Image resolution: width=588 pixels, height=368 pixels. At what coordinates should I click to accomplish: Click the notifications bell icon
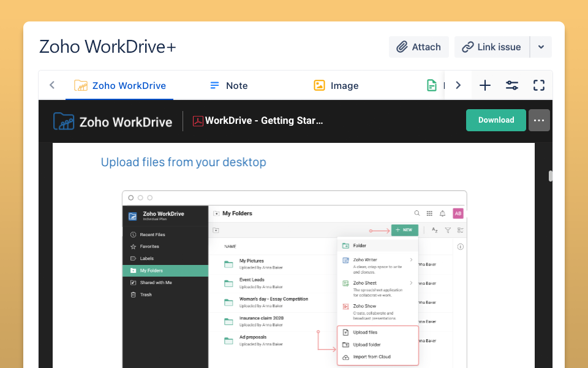point(442,213)
